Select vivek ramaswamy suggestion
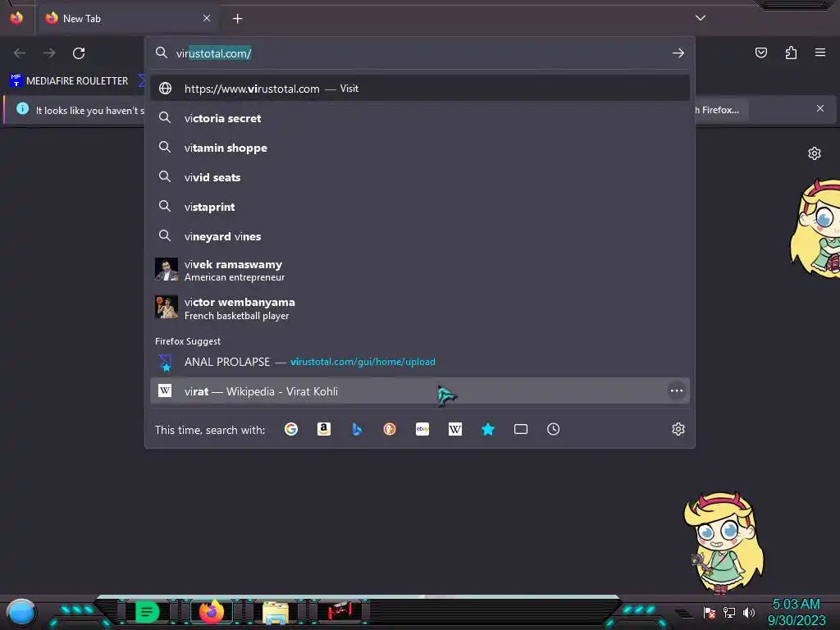 coord(420,270)
